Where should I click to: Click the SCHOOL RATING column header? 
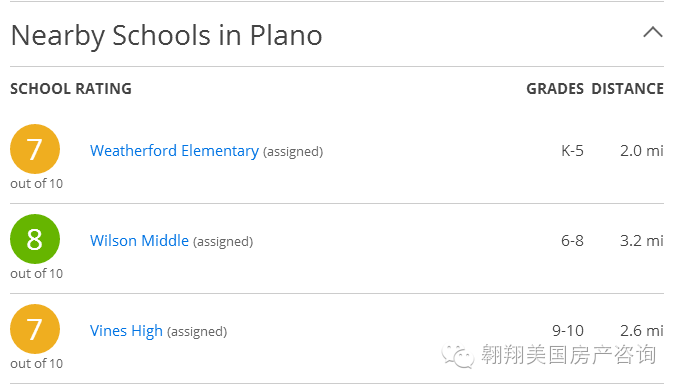71,89
